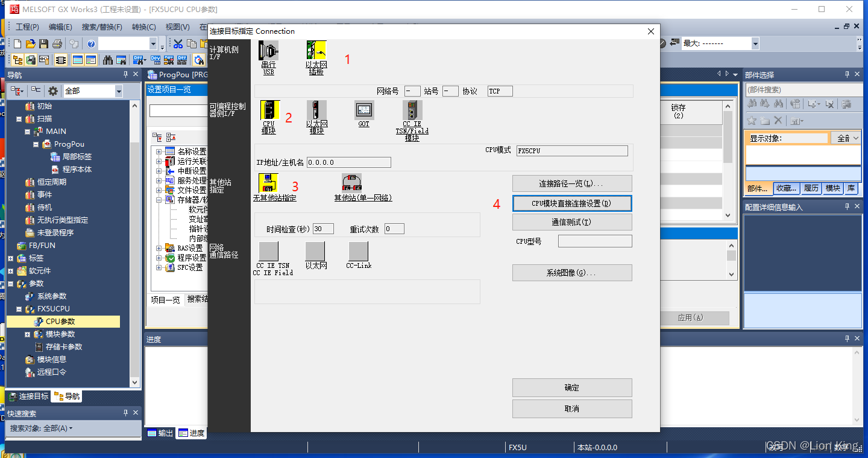Print using the printer toolbar icon
The height and width of the screenshot is (458, 868).
tap(57, 43)
